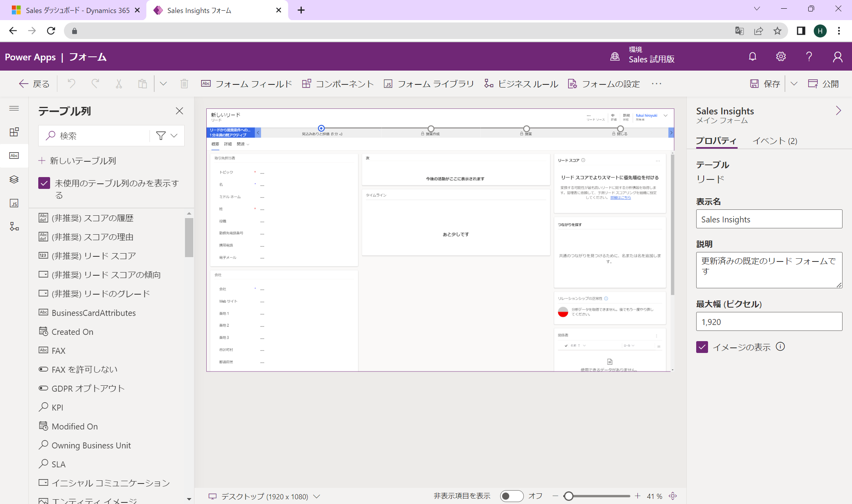852x504 pixels.
Task: Open コンポーネント in command bar
Action: tap(338, 84)
